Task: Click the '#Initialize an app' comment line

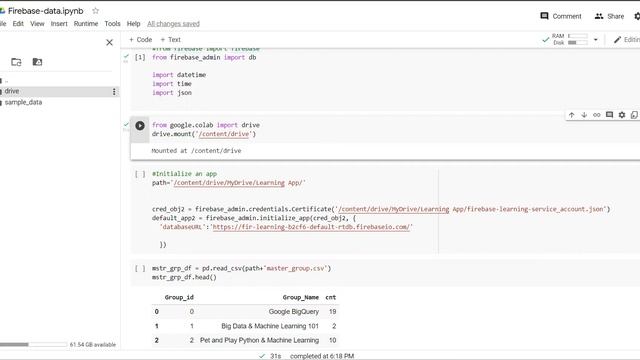Action: [184, 173]
